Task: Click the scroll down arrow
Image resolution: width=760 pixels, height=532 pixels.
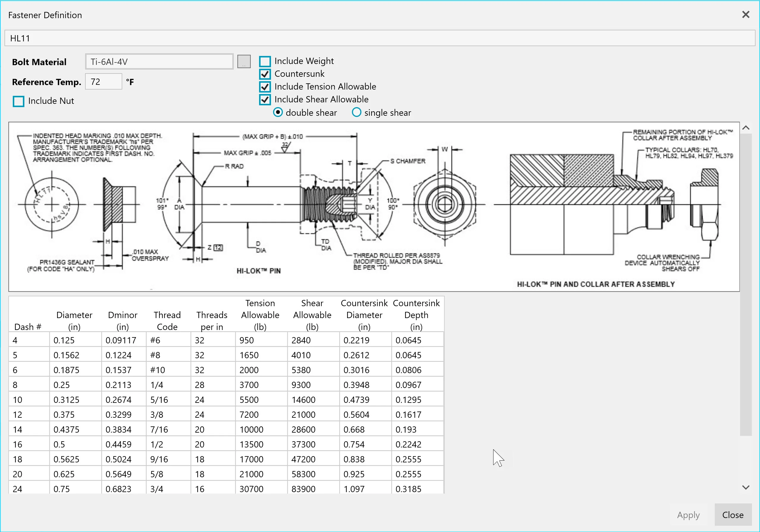Action: pos(746,487)
